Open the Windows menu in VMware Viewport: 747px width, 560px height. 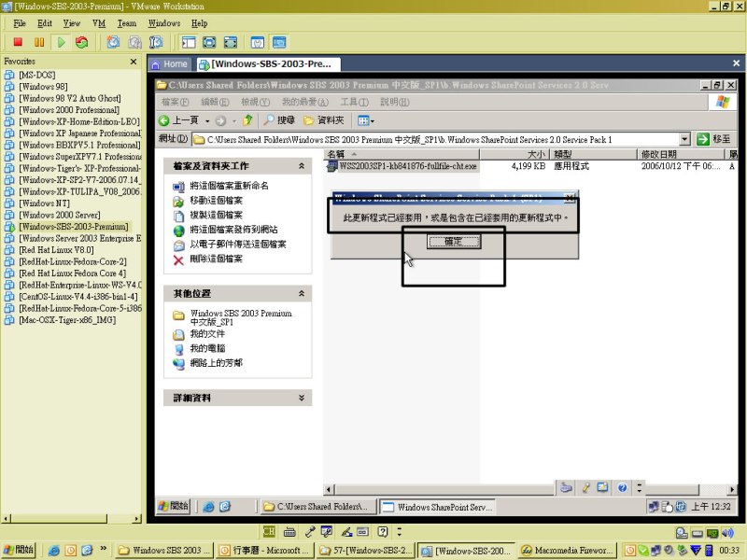click(x=164, y=23)
